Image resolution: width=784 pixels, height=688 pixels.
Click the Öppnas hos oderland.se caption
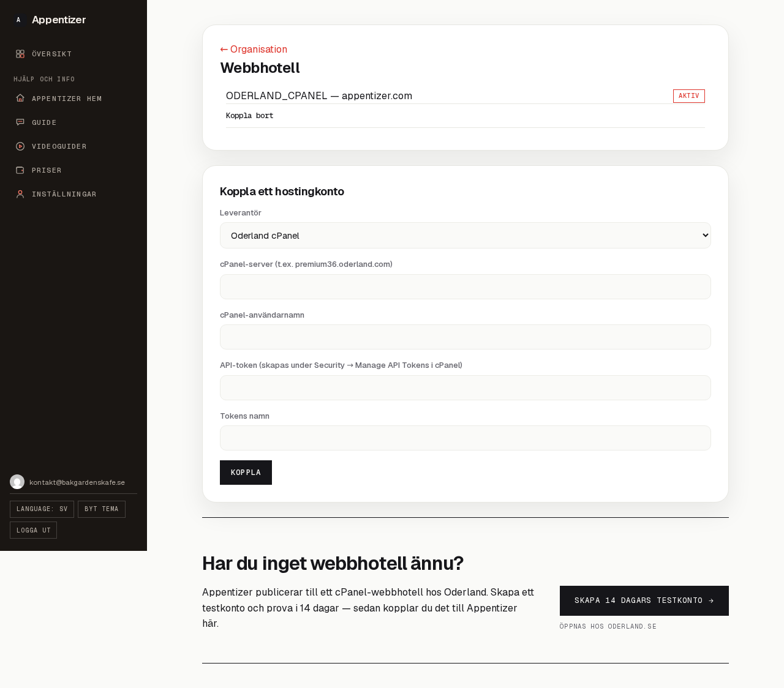[x=608, y=626]
